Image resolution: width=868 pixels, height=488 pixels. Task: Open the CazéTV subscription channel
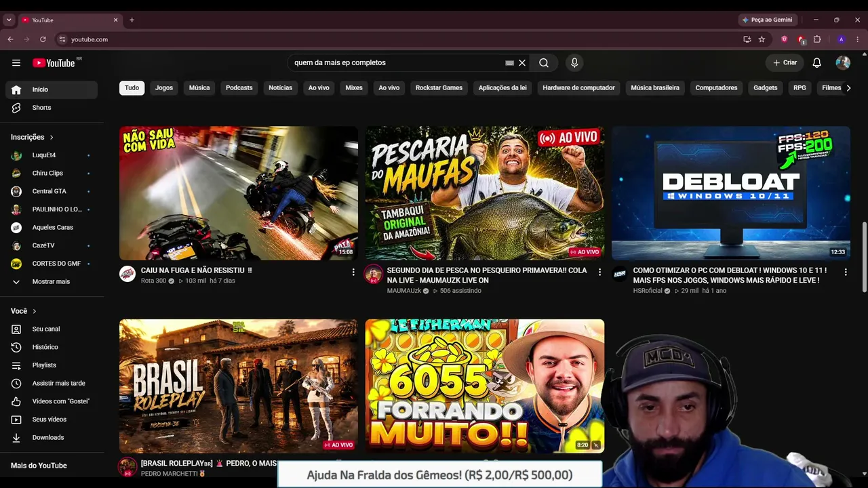pos(52,245)
